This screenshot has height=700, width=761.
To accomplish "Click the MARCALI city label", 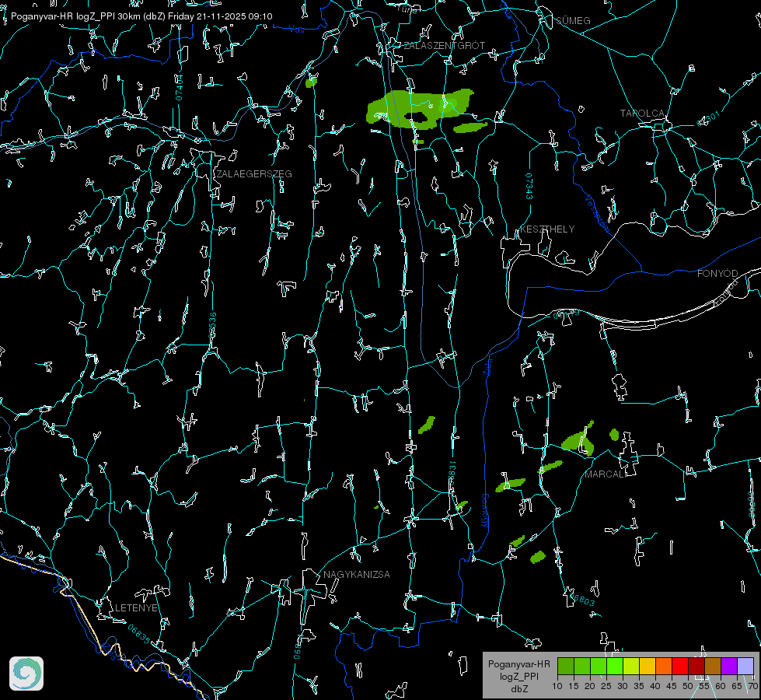I will 606,474.
